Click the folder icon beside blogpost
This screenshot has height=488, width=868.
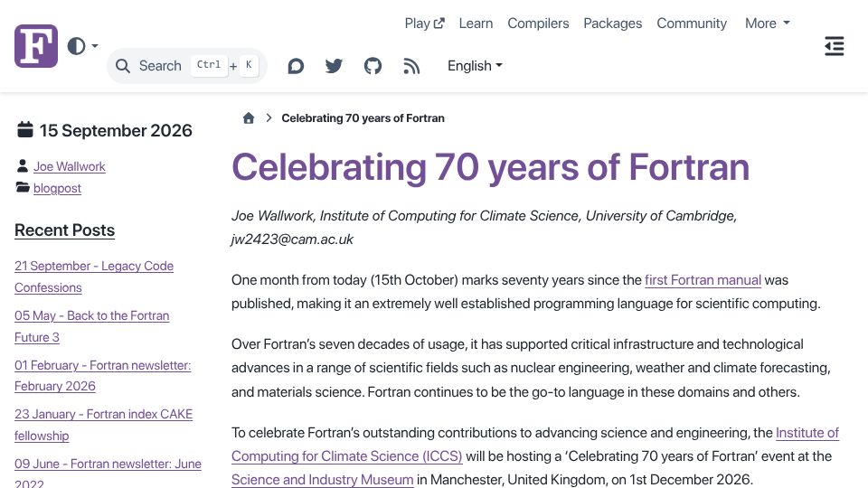click(x=23, y=187)
